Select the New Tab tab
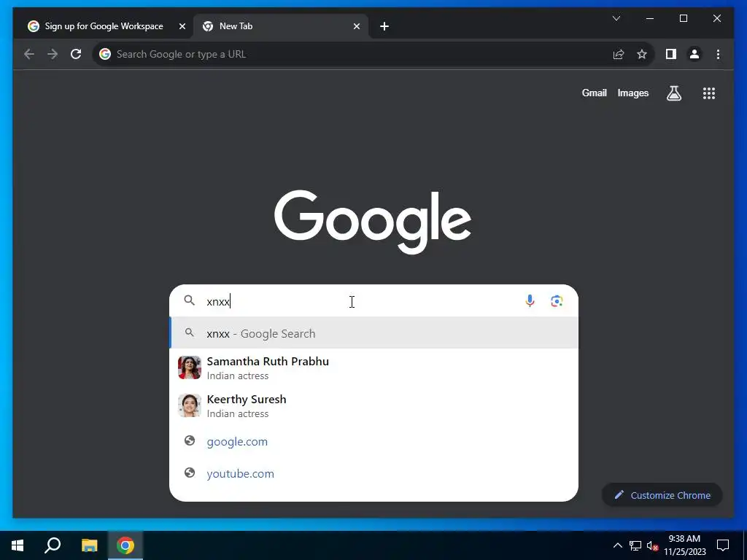Viewport: 747px width, 560px height. click(281, 26)
